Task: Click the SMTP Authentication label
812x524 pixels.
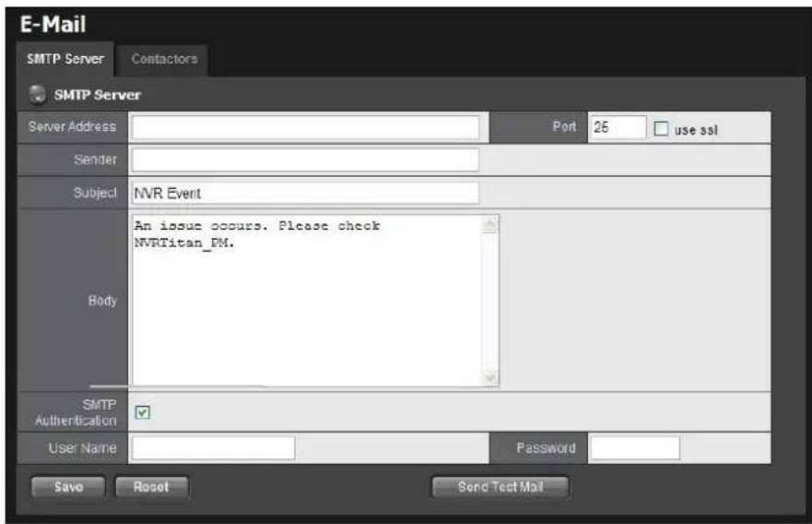Action: point(76,412)
